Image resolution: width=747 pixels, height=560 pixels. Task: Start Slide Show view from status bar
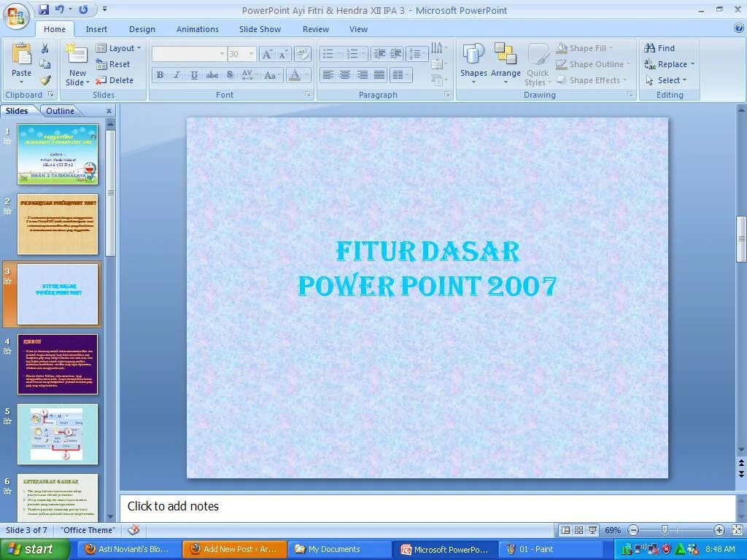pyautogui.click(x=592, y=530)
